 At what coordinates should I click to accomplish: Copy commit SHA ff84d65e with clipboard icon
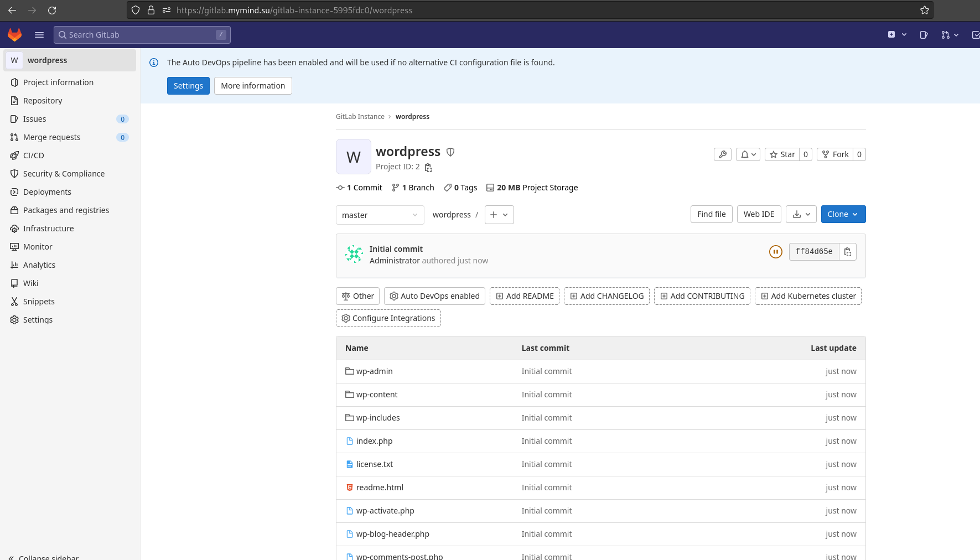coord(848,252)
